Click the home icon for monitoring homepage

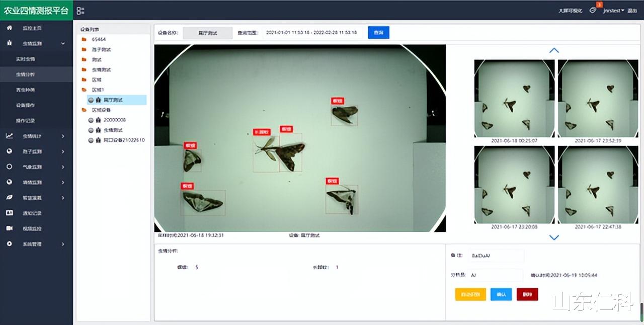click(x=9, y=28)
